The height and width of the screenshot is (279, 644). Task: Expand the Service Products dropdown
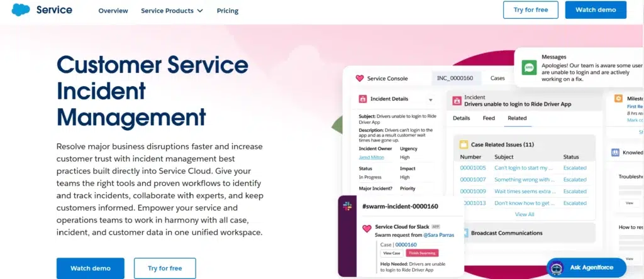(172, 11)
